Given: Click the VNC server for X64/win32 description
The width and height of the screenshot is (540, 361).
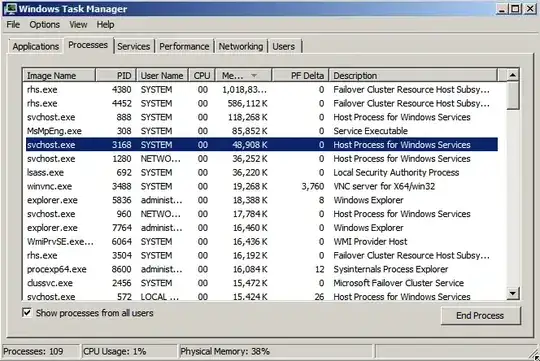Looking at the screenshot, I should (384, 186).
